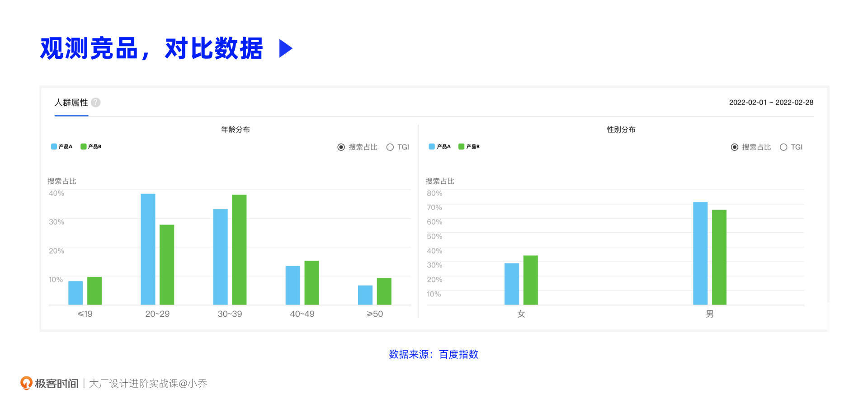Switch the age distribution chart to TGI

pyautogui.click(x=390, y=147)
